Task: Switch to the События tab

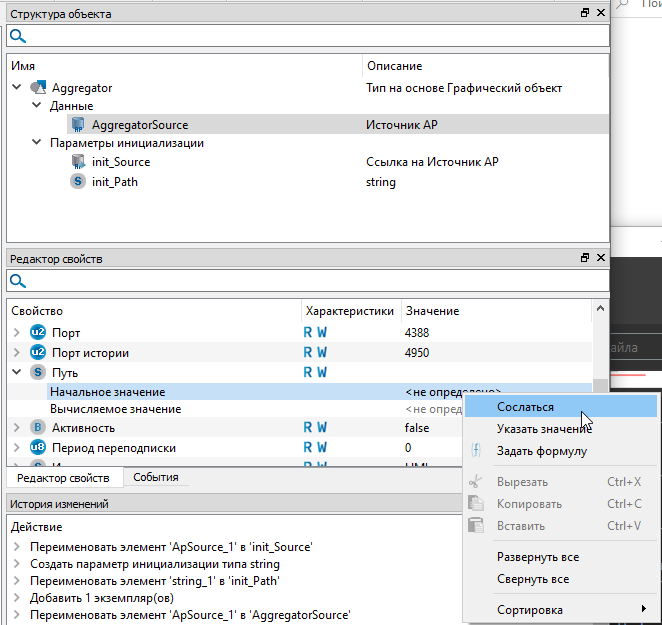Action: click(x=155, y=478)
